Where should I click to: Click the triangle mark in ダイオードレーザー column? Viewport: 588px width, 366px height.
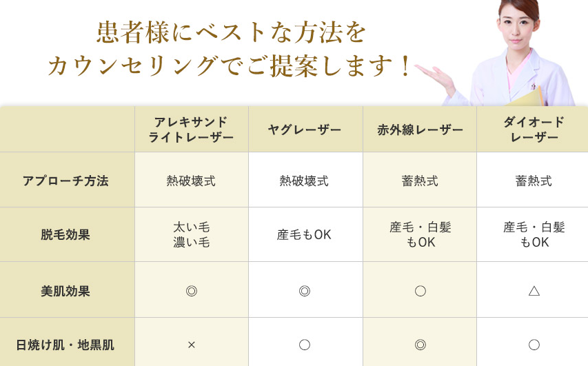[534, 291]
